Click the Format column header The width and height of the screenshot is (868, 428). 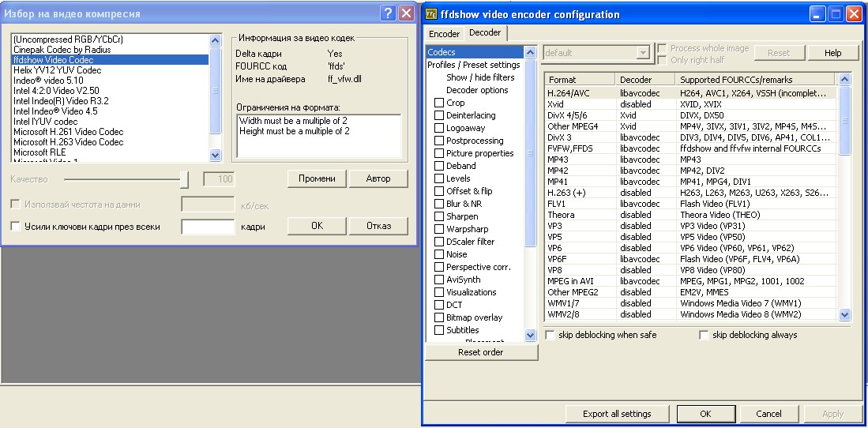(x=580, y=80)
